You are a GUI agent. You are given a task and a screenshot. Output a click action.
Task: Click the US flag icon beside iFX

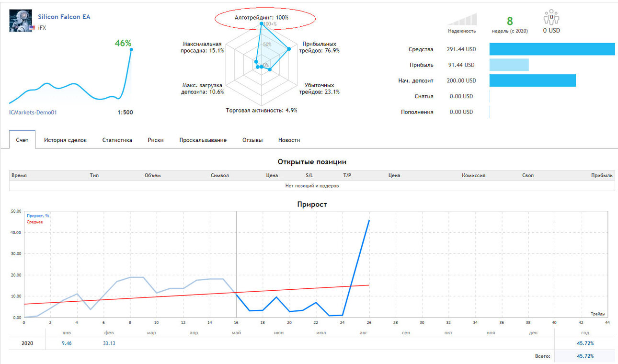point(32,28)
